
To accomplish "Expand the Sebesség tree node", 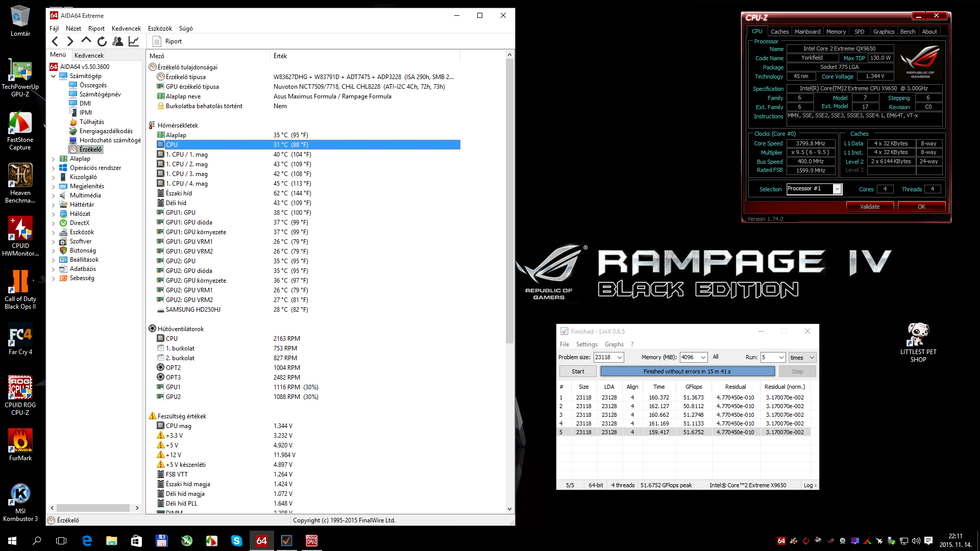I will tap(53, 278).
